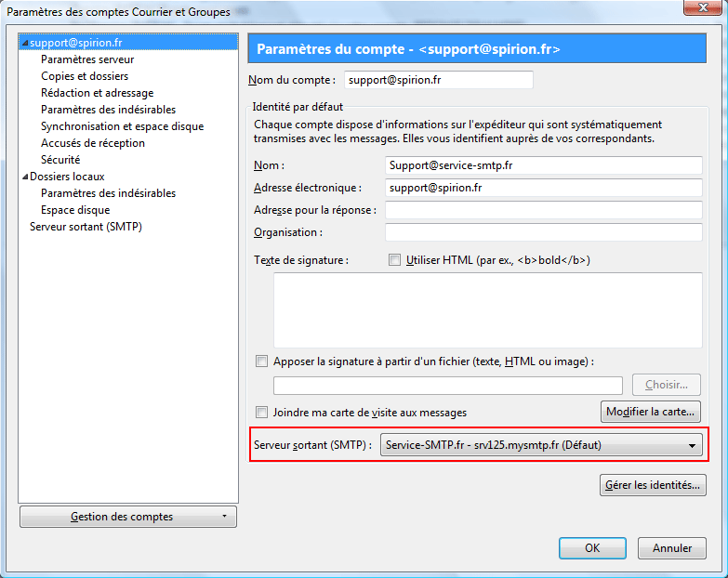Go to Rédaction et adressage
The image size is (728, 578).
[x=97, y=93]
